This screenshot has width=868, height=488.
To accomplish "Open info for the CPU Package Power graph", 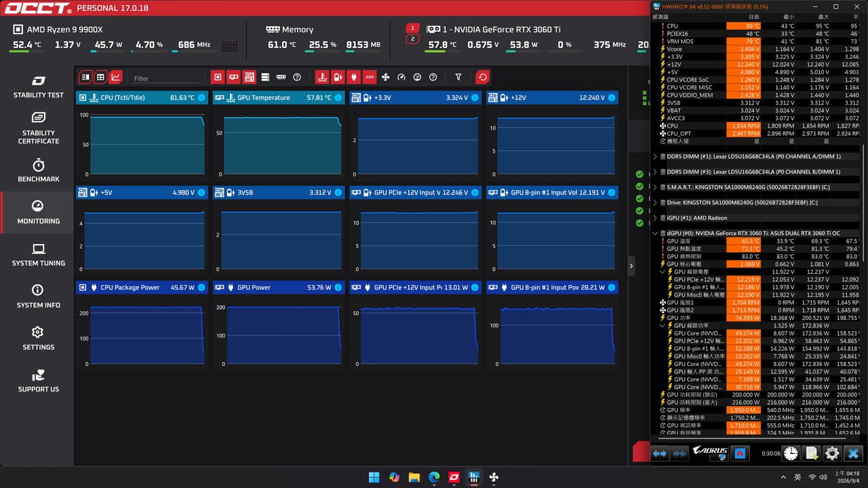I will tap(201, 287).
